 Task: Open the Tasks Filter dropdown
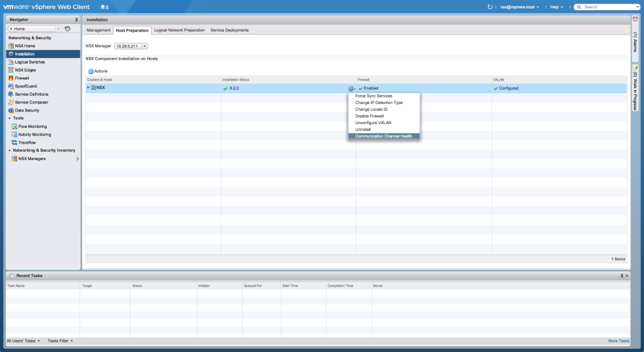(60, 341)
